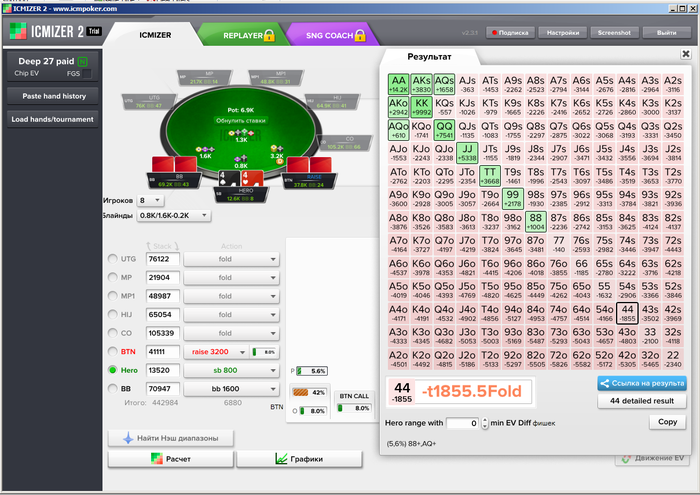Open BTN raise 3200 action dropdown
This screenshot has width=700, height=495.
(216, 352)
